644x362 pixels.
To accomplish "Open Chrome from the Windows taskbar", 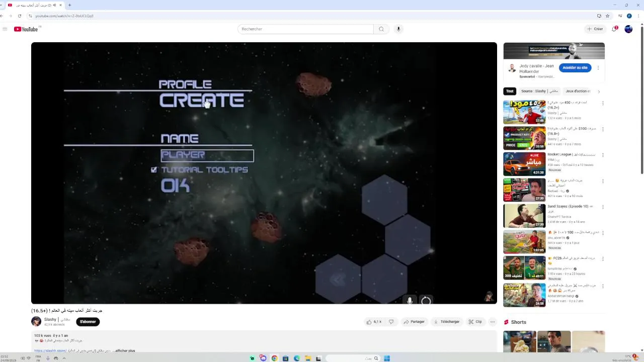I will [274, 358].
